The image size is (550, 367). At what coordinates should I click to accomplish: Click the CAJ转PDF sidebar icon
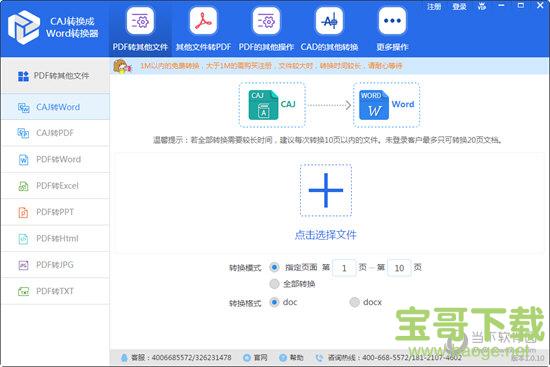pos(24,133)
